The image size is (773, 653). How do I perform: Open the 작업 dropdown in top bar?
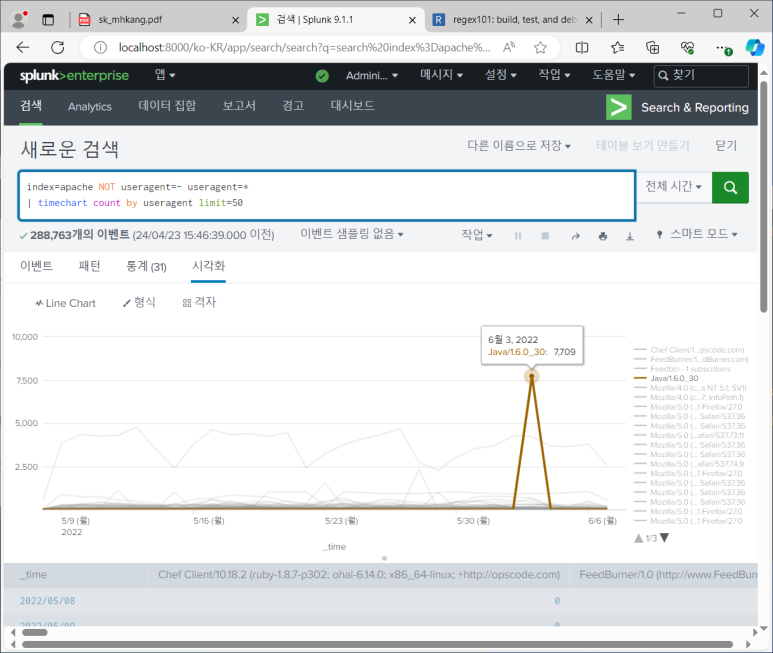[554, 75]
